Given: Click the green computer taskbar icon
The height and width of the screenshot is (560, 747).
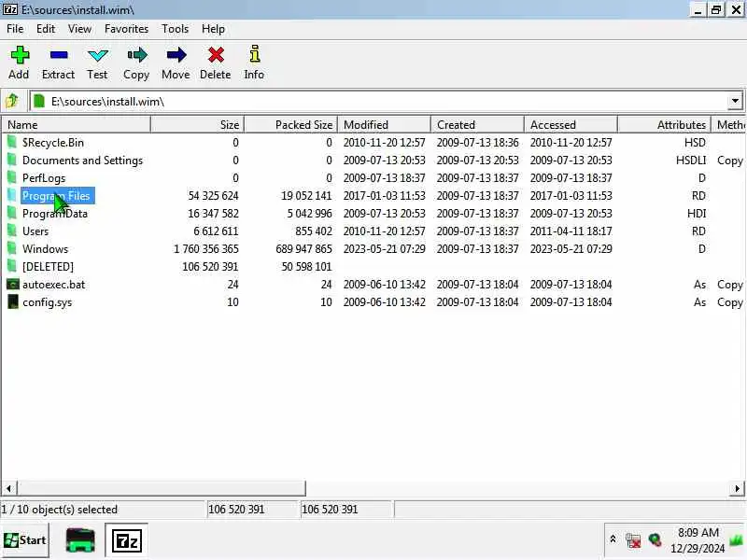Looking at the screenshot, I should click(x=80, y=540).
